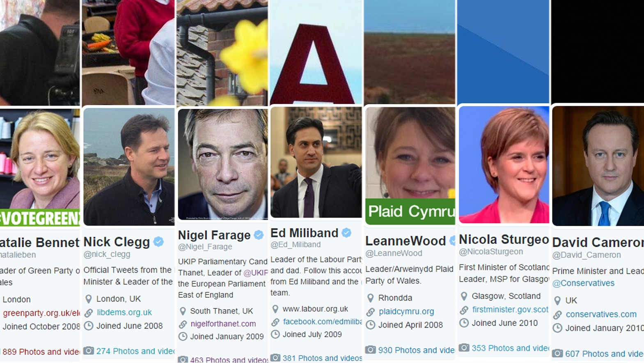Open the libdems.org.uk link

(124, 312)
